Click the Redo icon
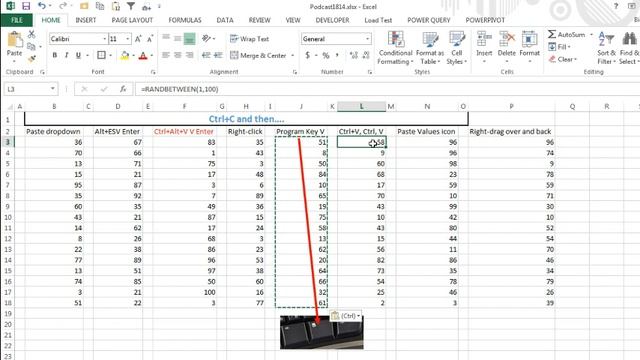The image size is (640, 360). click(x=62, y=6)
